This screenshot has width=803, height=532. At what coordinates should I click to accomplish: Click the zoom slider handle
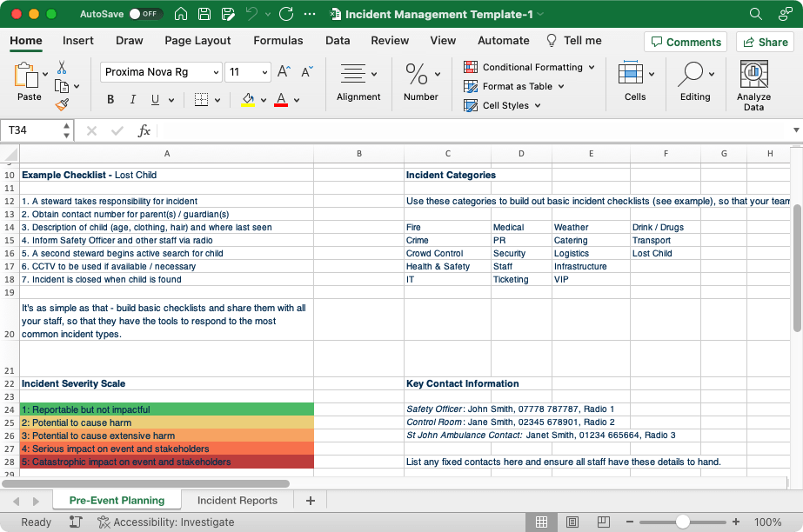683,522
